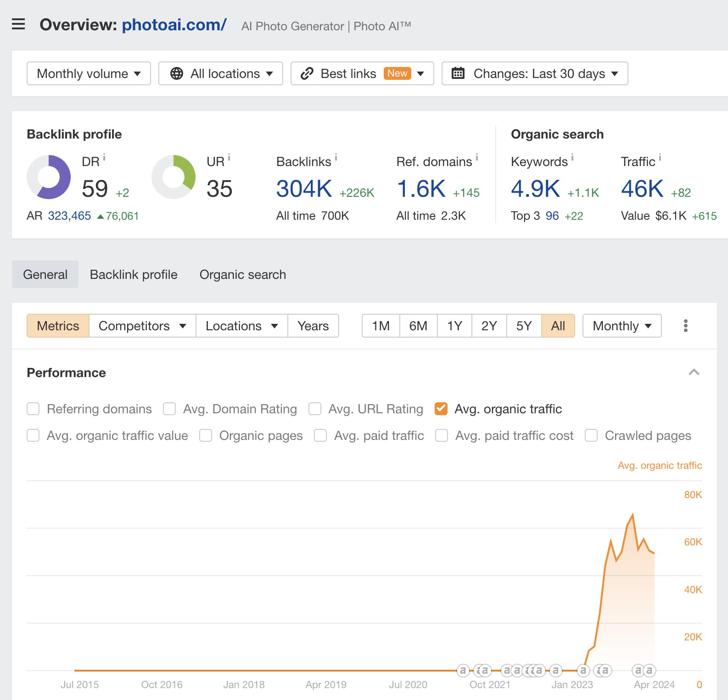728x700 pixels.
Task: Open the photoai.com/ link in the title
Action: (174, 25)
